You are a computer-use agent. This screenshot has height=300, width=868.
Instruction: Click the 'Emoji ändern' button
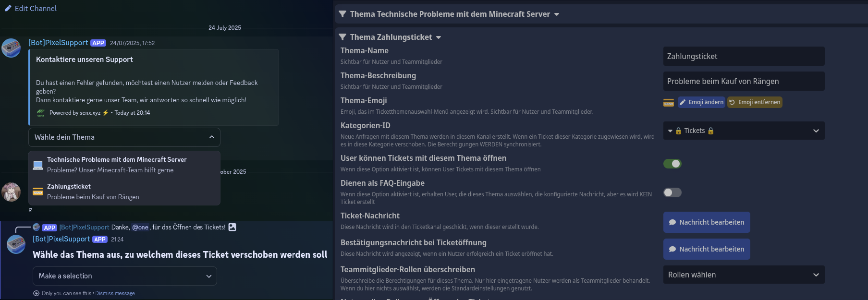pyautogui.click(x=701, y=102)
